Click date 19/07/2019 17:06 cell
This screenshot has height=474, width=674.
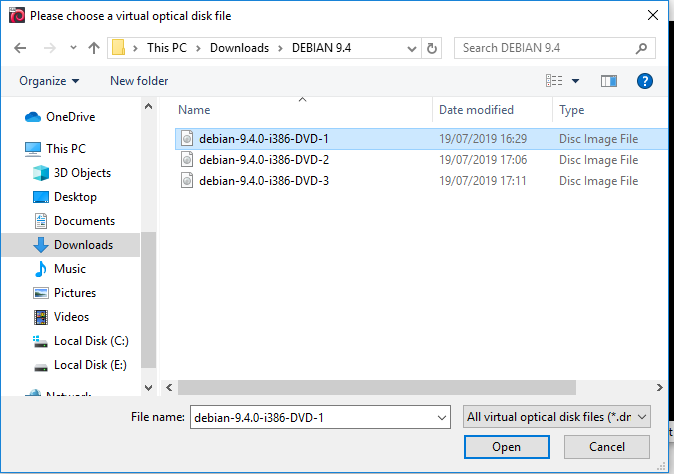tap(483, 160)
